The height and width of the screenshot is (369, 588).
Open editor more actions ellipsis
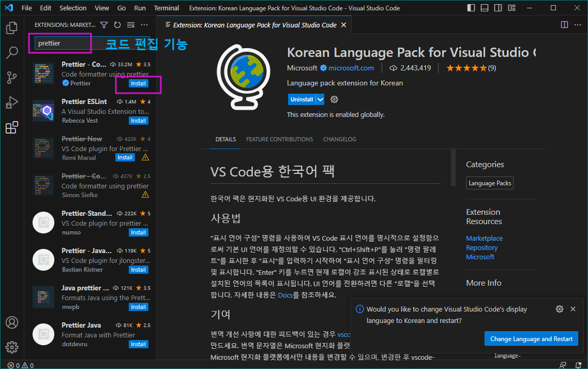pos(578,25)
